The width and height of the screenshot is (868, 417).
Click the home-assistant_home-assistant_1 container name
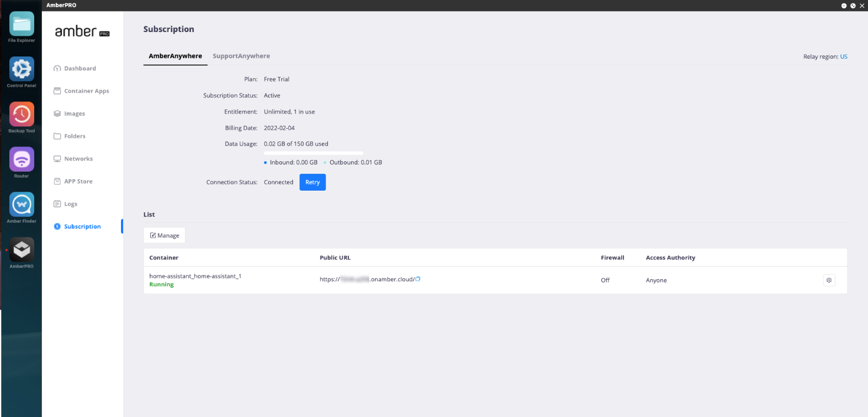pos(195,276)
